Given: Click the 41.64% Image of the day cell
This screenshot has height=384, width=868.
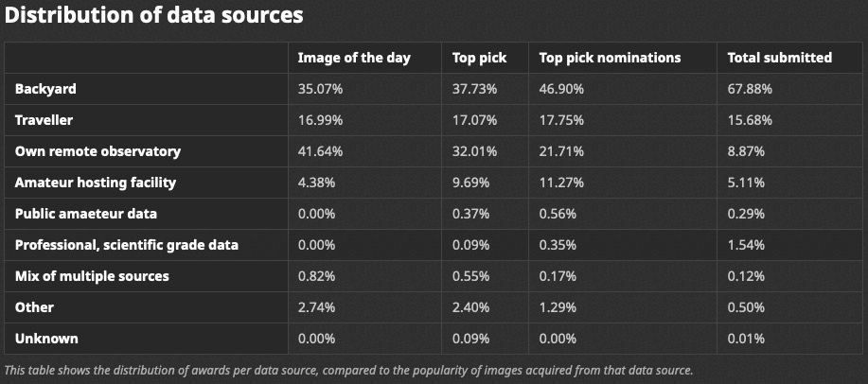Looking at the screenshot, I should click(320, 151).
